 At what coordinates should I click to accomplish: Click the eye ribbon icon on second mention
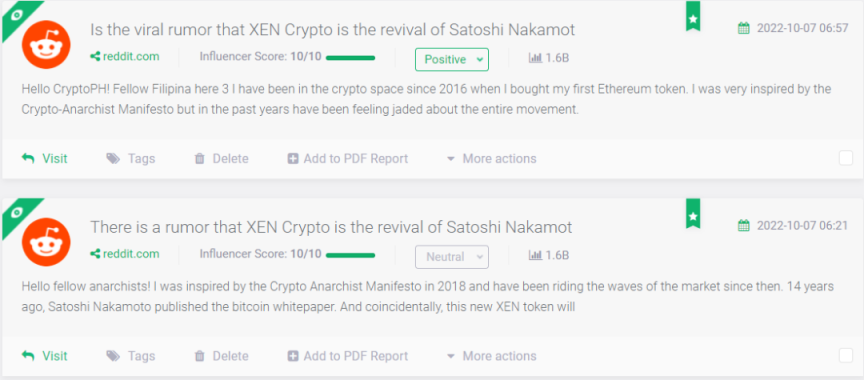[x=17, y=212]
